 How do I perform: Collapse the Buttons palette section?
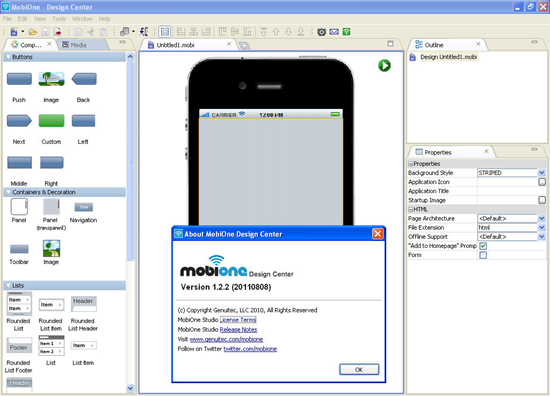tap(7, 57)
